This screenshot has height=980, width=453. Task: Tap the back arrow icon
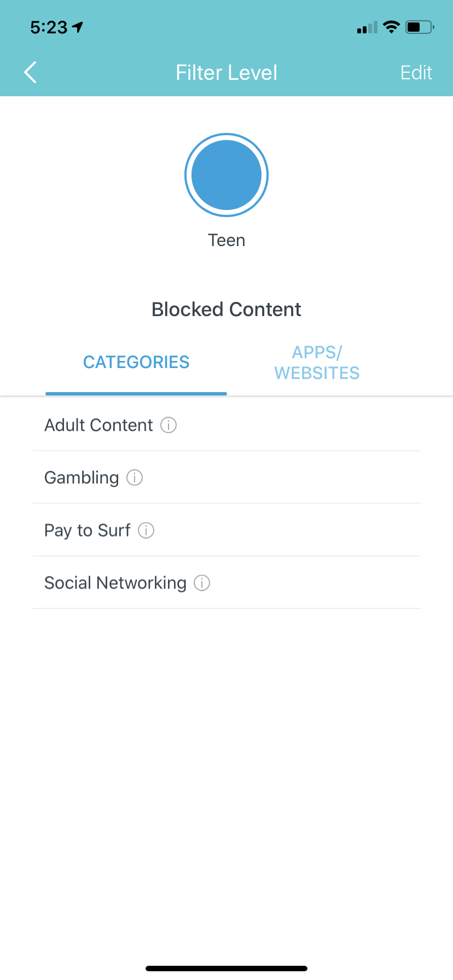pos(31,72)
